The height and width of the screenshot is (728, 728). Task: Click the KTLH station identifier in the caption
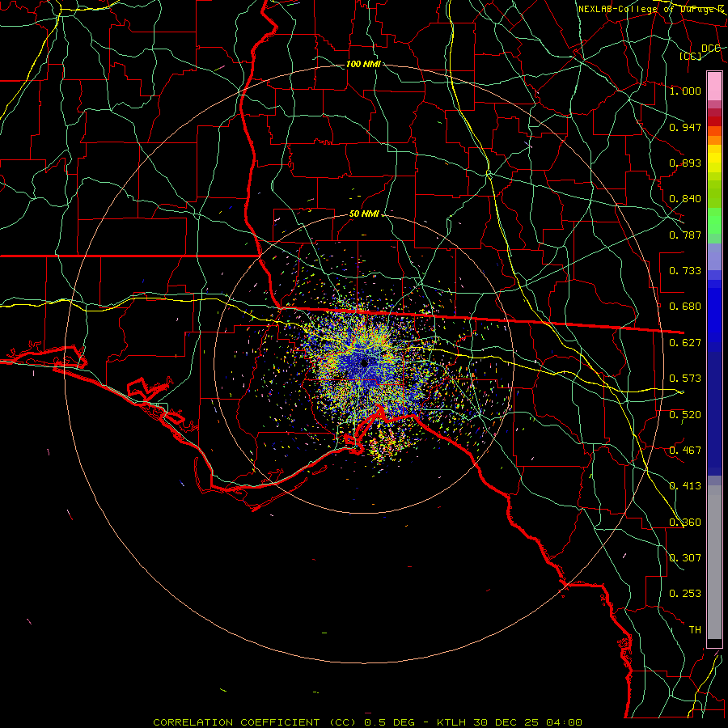pyautogui.click(x=451, y=722)
